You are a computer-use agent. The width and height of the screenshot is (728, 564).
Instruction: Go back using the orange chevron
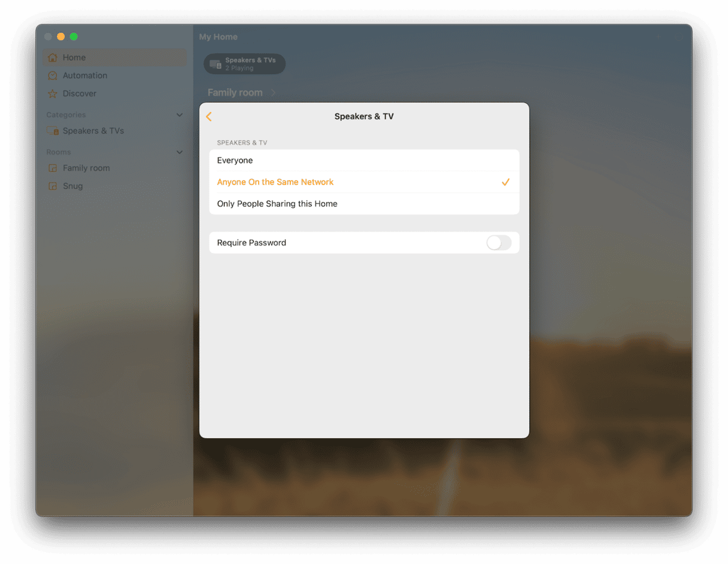click(x=209, y=117)
